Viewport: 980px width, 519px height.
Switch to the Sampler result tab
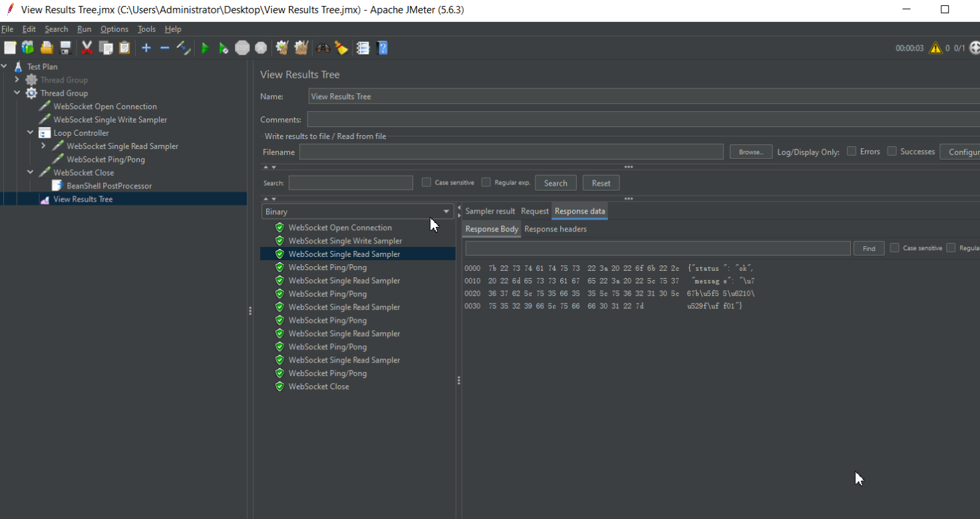coord(490,211)
